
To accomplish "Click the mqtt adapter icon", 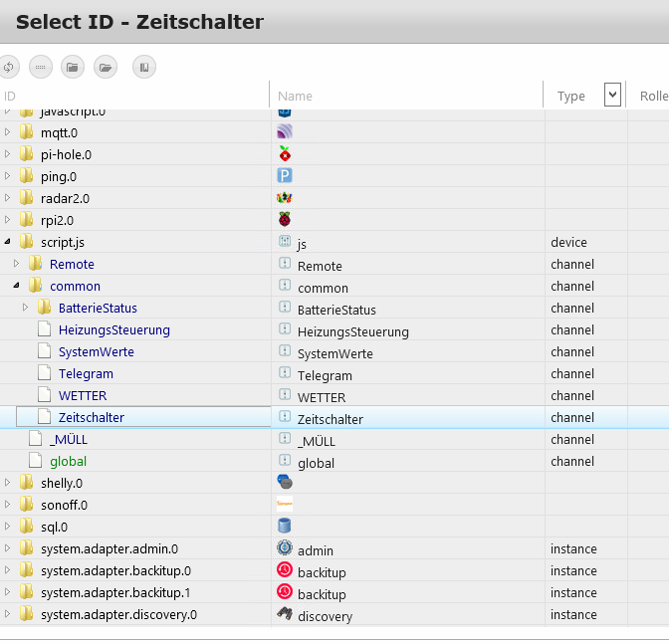I will (x=285, y=132).
